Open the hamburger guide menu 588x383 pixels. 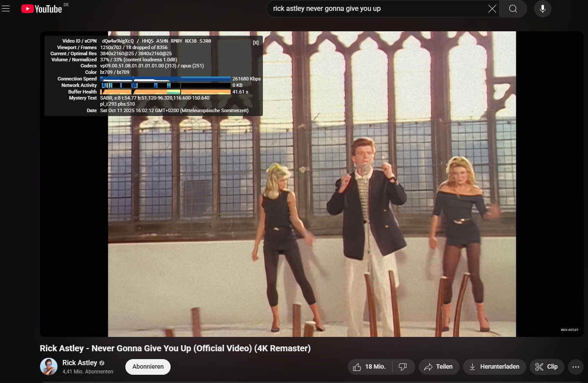point(6,9)
